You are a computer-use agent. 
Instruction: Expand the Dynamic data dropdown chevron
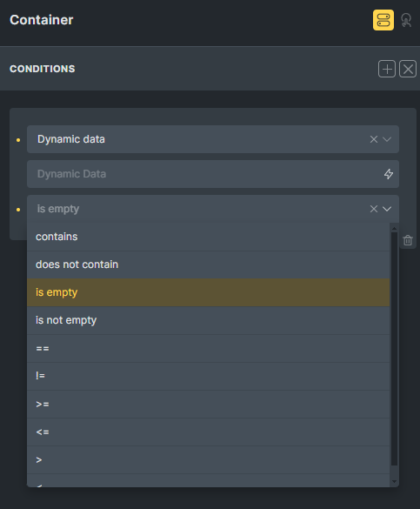[387, 139]
